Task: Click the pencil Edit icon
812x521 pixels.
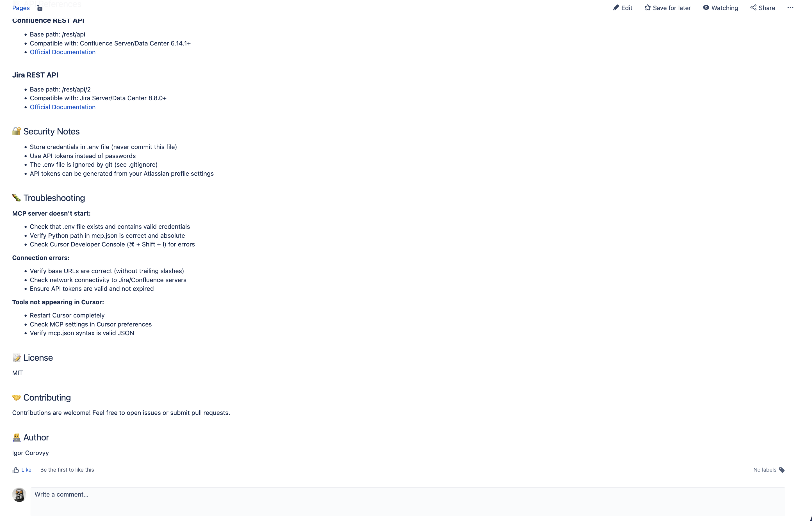Action: click(x=617, y=8)
